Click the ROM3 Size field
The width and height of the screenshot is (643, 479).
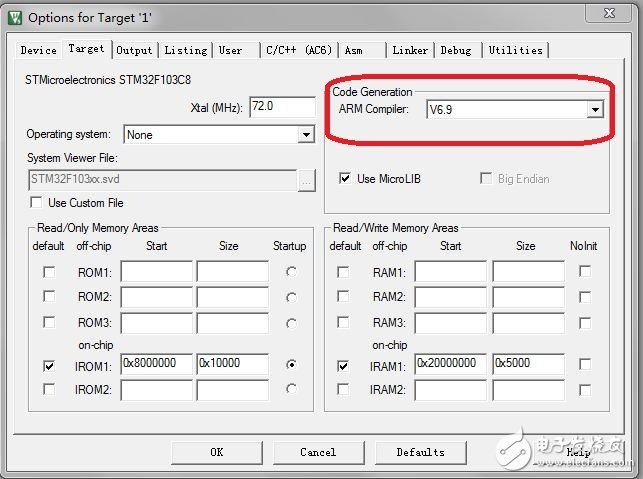pos(233,323)
